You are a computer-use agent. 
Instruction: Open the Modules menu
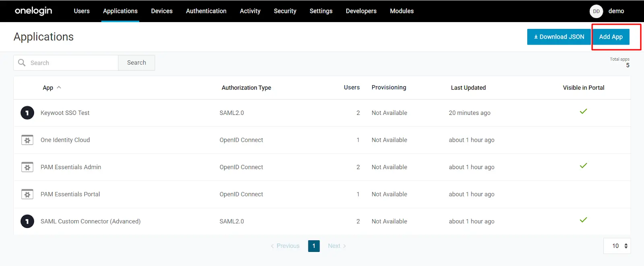[402, 11]
